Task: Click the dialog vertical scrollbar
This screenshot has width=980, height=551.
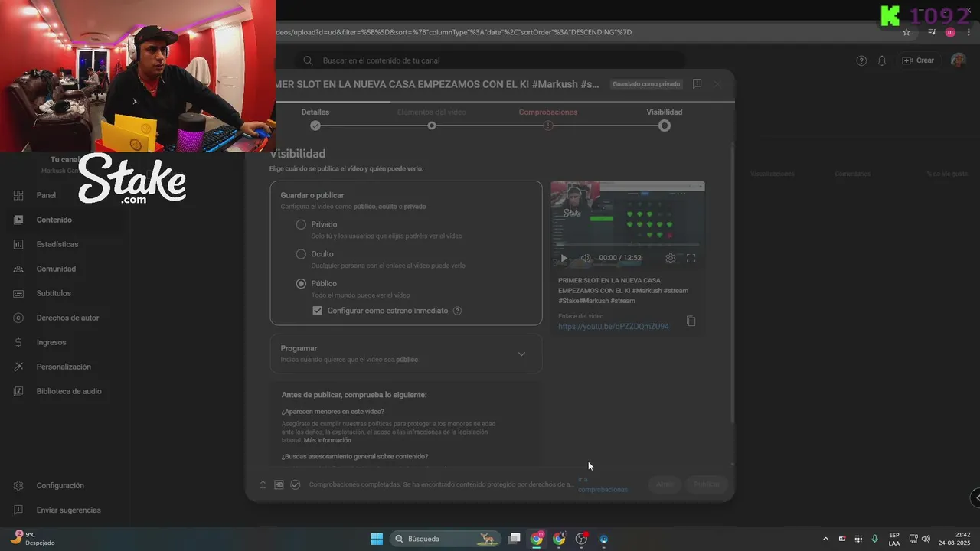Action: point(733,283)
